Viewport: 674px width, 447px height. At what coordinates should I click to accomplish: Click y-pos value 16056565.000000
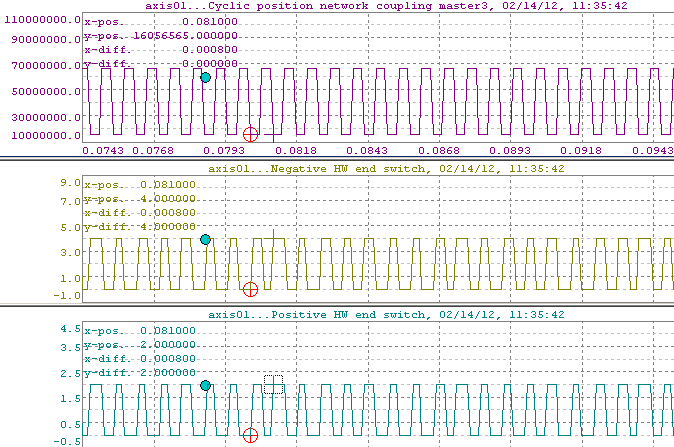pyautogui.click(x=185, y=36)
